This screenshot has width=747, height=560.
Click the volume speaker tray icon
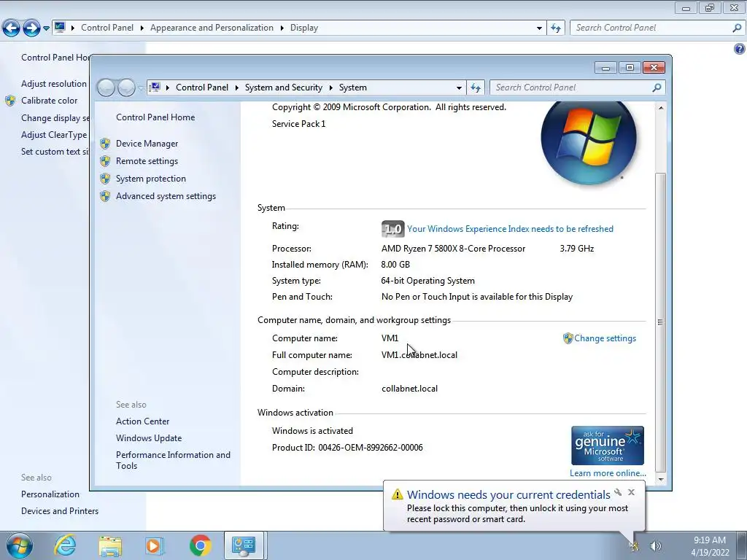point(656,545)
